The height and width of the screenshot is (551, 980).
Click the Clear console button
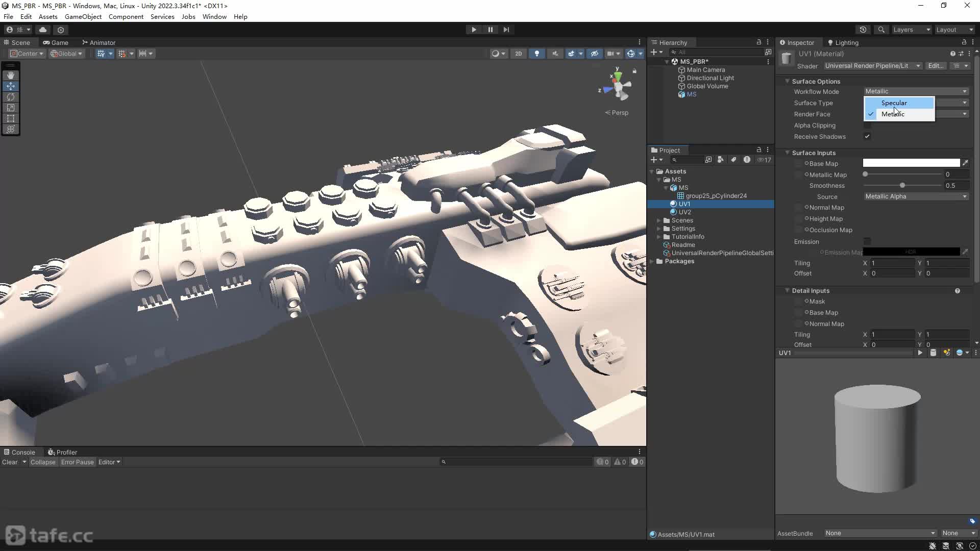pyautogui.click(x=10, y=462)
